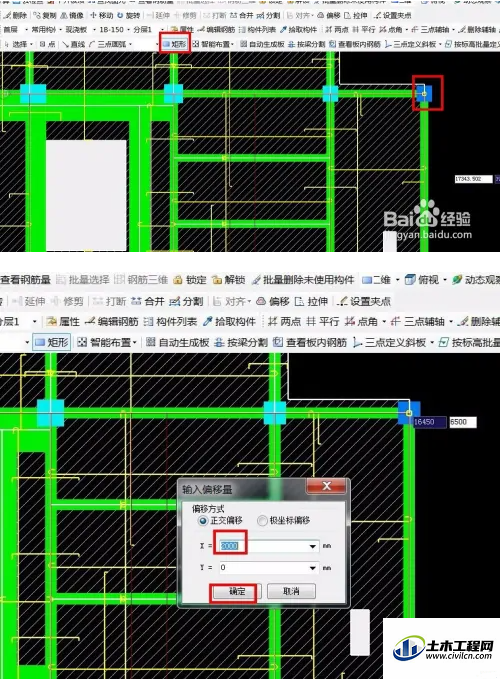The height and width of the screenshot is (679, 500).
Task: Expand the 二维 view dropdown
Action: click(x=398, y=280)
